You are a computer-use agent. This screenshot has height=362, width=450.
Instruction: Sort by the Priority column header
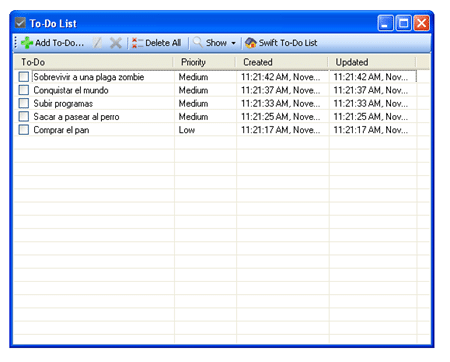click(x=204, y=62)
